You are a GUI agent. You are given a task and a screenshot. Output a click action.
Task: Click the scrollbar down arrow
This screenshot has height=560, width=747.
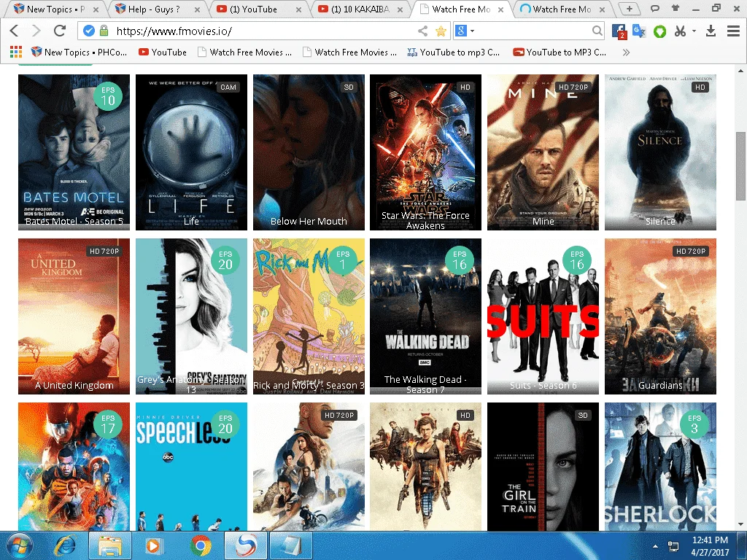(740, 524)
